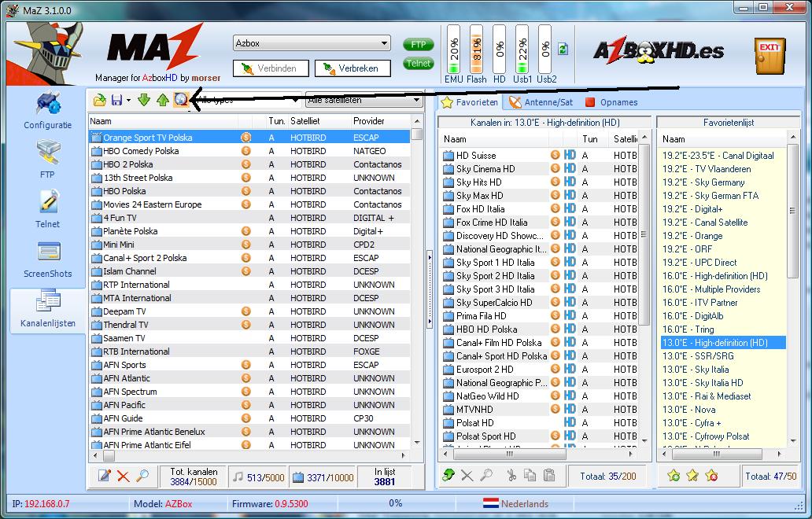Paste channel with clipboard icon
Image resolution: width=812 pixels, height=519 pixels.
[x=549, y=475]
